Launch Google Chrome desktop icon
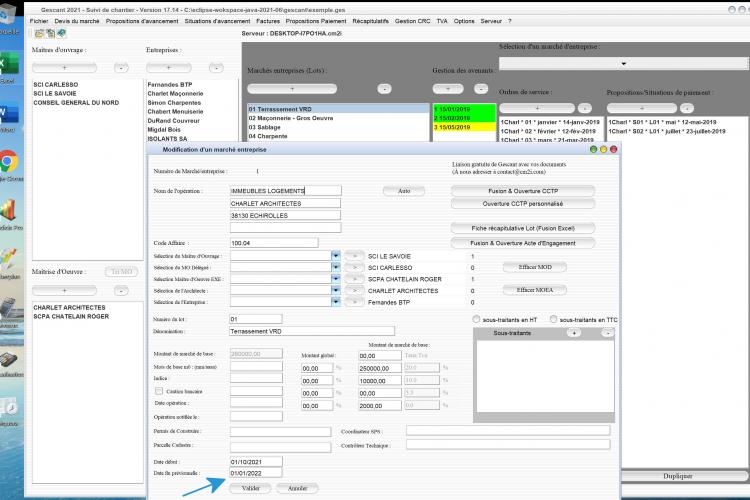 click(x=9, y=162)
